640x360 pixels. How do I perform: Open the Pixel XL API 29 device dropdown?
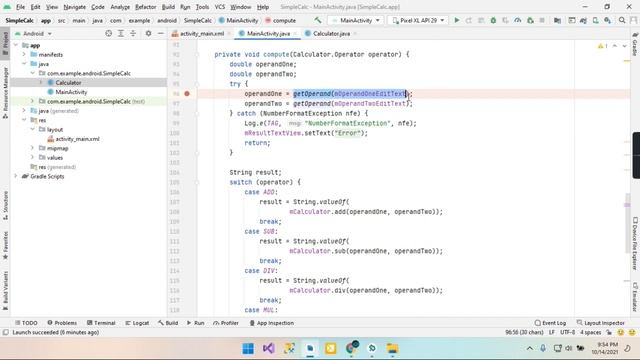(x=418, y=20)
